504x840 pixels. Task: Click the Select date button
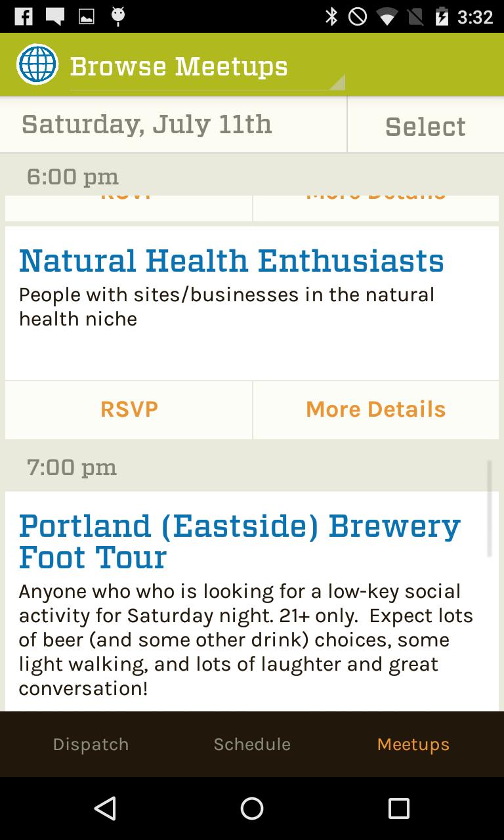click(425, 126)
